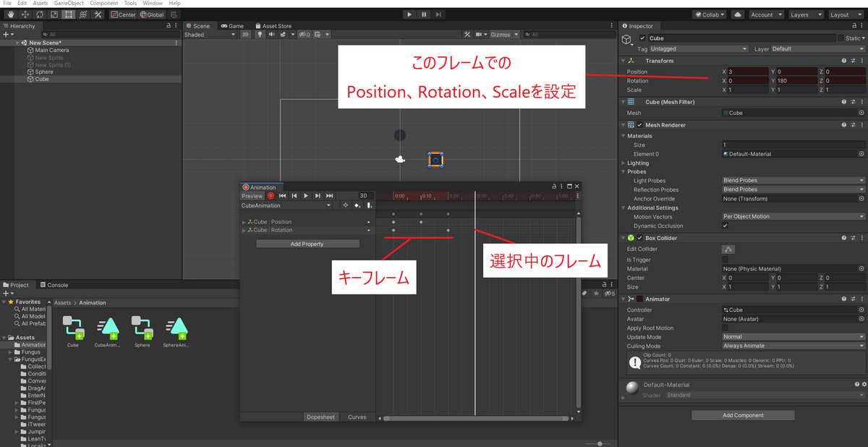868x447 pixels.
Task: Expand Cube : Rotation property
Action: [x=244, y=230]
